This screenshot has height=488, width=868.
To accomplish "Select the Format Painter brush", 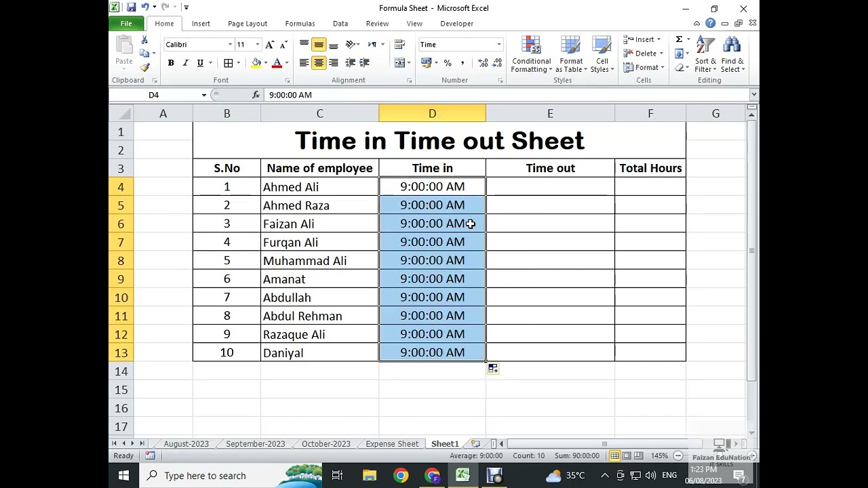I will pos(144,67).
